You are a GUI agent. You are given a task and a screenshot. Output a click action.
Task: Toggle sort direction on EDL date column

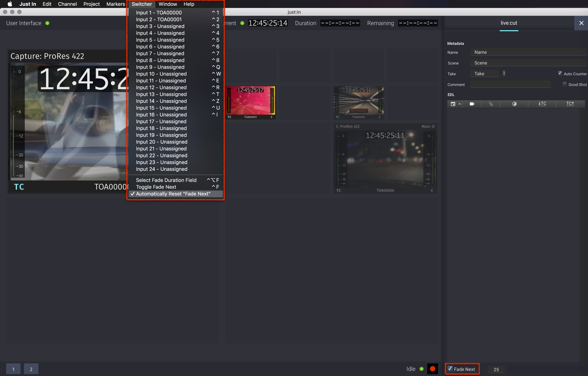click(460, 104)
